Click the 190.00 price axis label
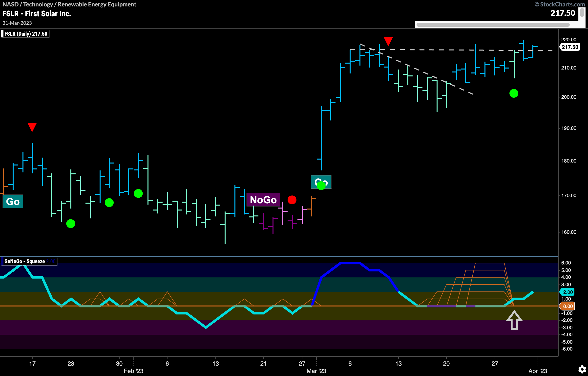This screenshot has width=588, height=376. tap(568, 128)
